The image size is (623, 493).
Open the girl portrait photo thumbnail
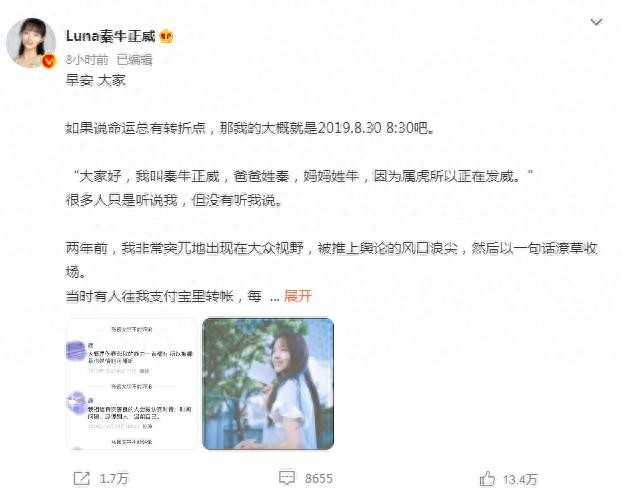[x=268, y=384]
